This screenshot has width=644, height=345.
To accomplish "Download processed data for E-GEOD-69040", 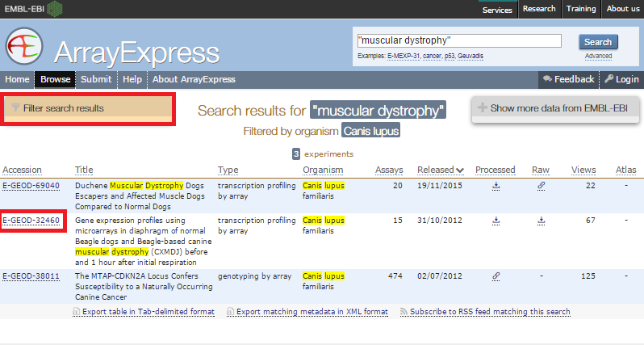I will point(496,186).
